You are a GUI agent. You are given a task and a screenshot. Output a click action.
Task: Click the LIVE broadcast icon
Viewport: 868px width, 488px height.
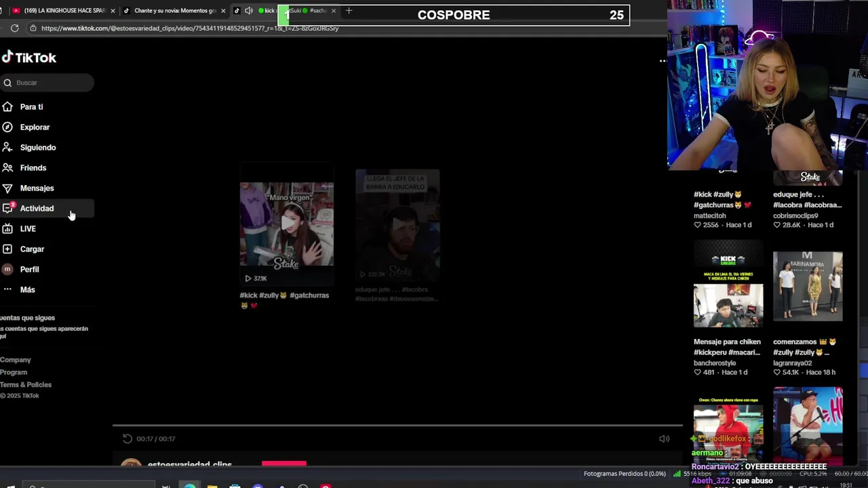pos(7,228)
